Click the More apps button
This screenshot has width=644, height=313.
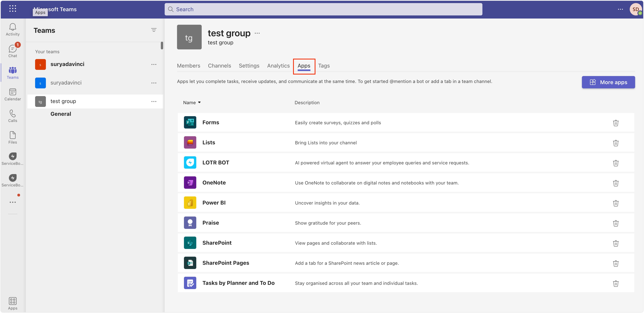[x=608, y=82]
